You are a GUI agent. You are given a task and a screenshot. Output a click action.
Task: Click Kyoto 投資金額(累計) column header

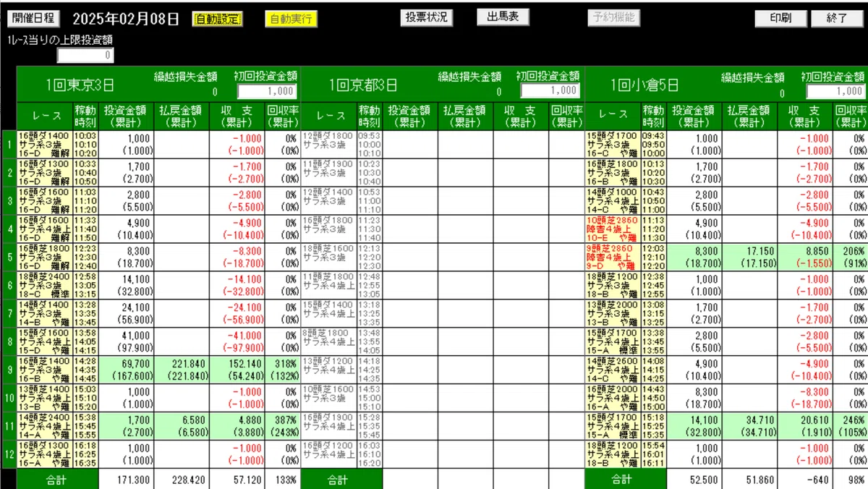[409, 116]
